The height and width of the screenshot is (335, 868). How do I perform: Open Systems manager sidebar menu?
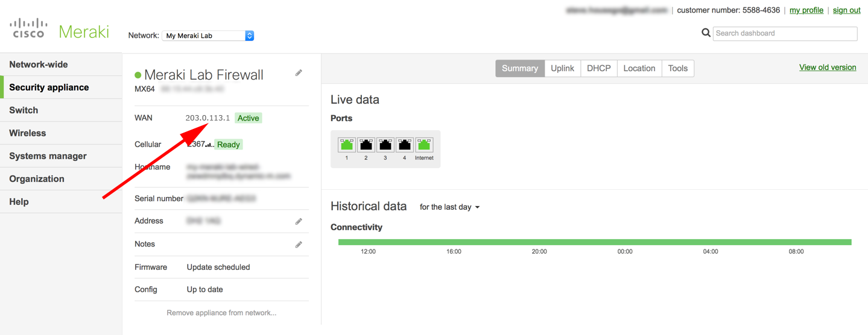pyautogui.click(x=61, y=156)
